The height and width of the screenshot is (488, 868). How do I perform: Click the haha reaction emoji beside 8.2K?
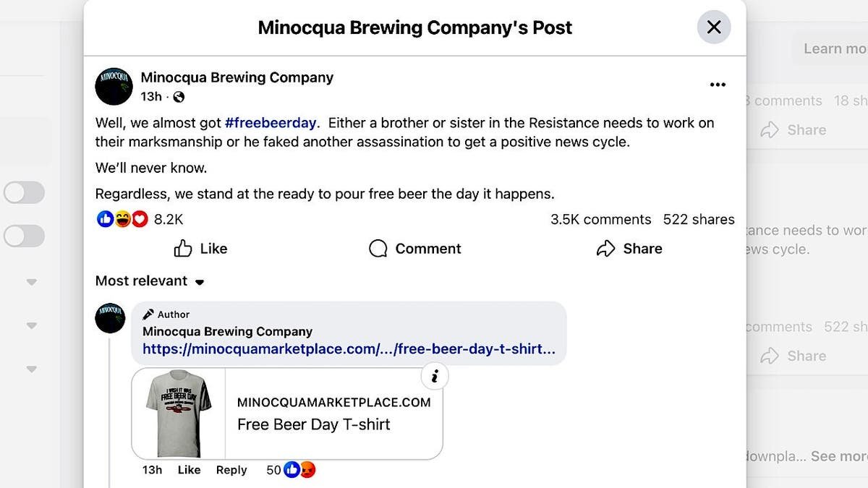(123, 218)
